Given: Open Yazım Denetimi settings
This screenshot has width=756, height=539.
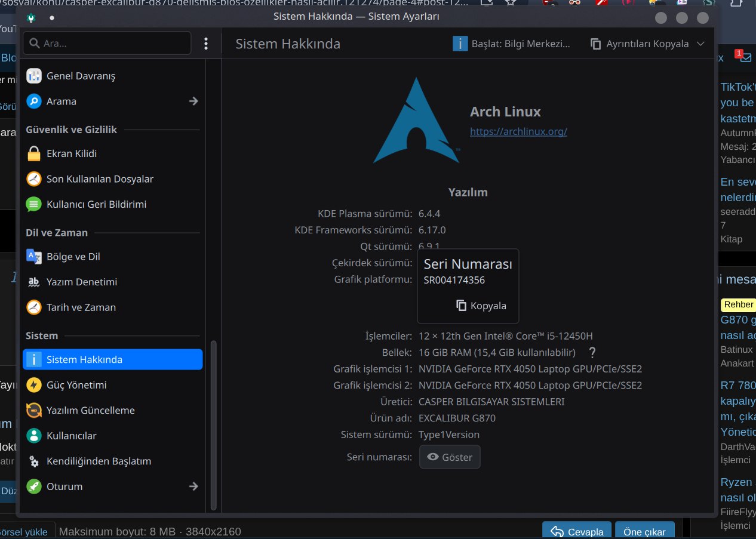Looking at the screenshot, I should [112, 282].
